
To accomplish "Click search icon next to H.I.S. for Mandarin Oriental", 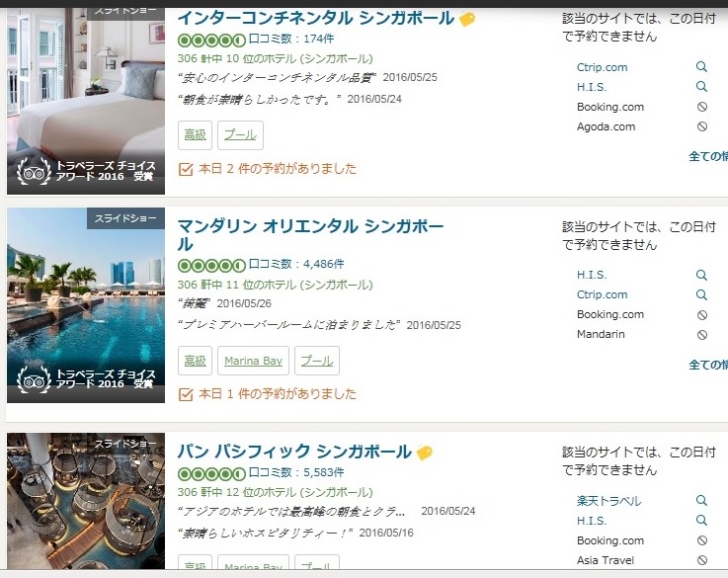I will click(701, 275).
